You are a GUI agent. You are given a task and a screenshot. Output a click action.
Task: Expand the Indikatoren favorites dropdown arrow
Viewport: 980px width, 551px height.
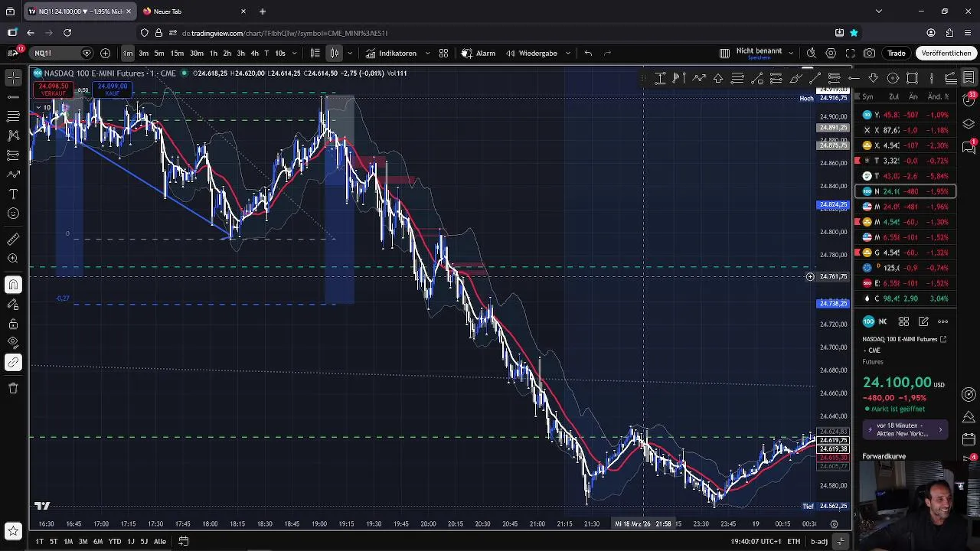(x=426, y=53)
